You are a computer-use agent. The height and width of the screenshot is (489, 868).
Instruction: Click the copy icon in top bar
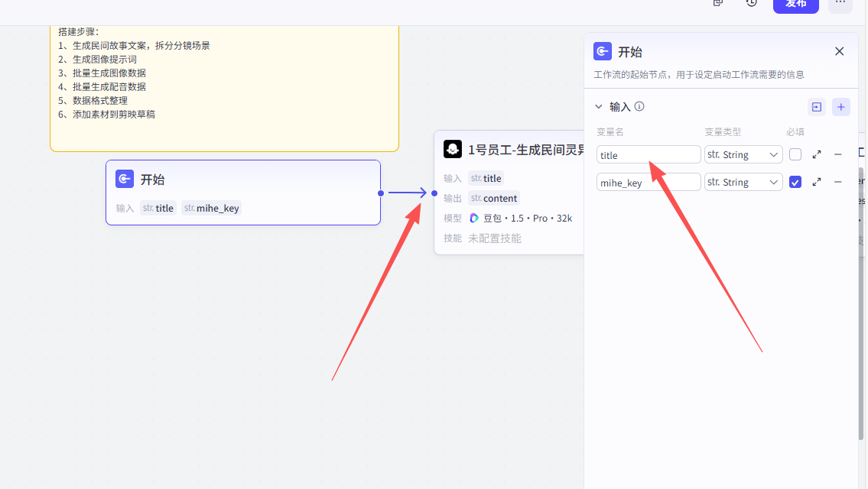718,3
